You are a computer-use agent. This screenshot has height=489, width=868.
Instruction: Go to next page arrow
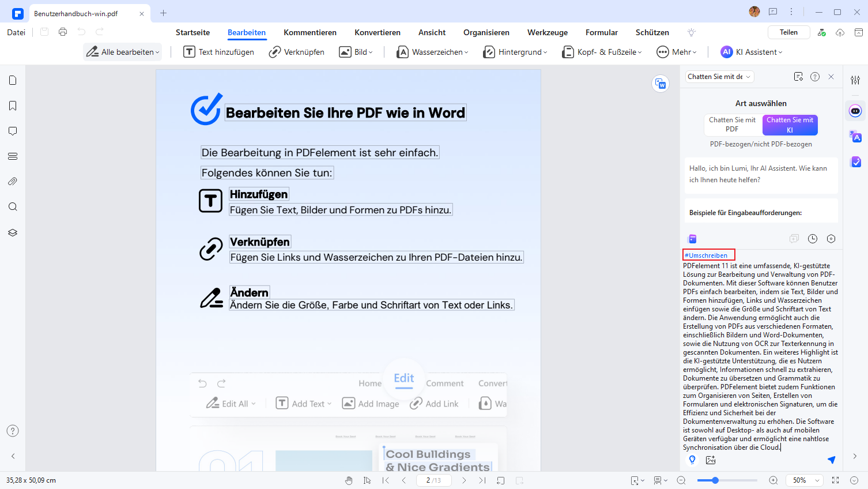(x=464, y=480)
